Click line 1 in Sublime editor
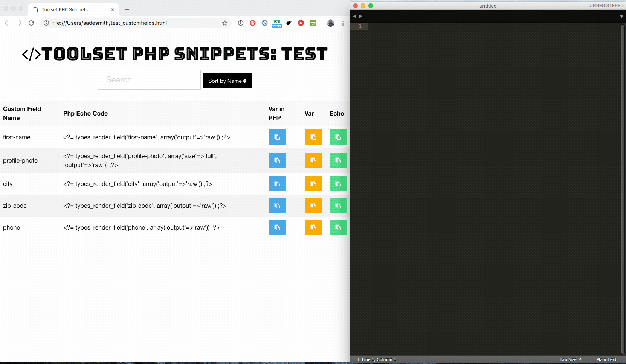626x364 pixels. (x=493, y=26)
